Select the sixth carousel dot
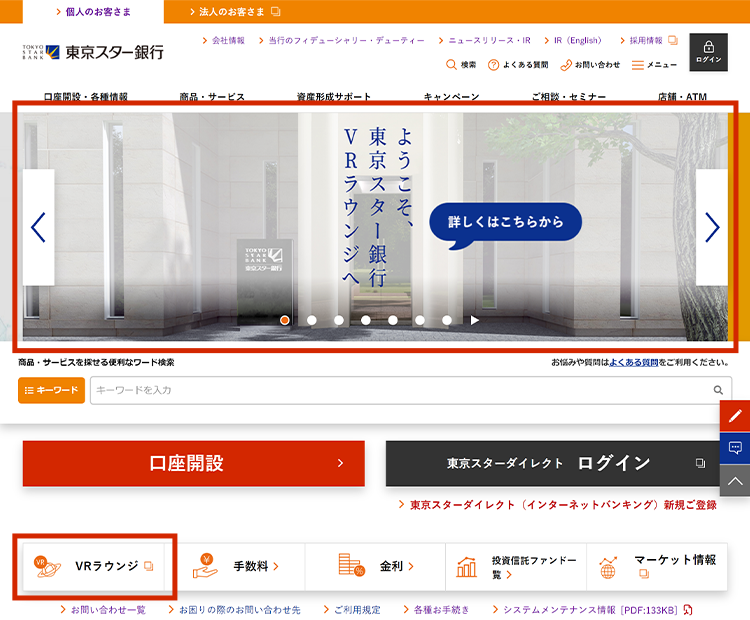750x620 pixels. [x=420, y=320]
